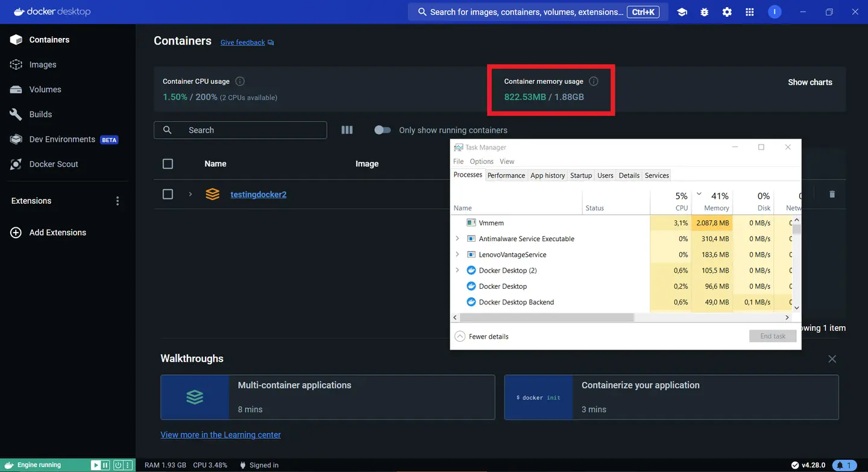Click the Add Extensions plus icon
The width and height of the screenshot is (868, 472).
(x=16, y=233)
